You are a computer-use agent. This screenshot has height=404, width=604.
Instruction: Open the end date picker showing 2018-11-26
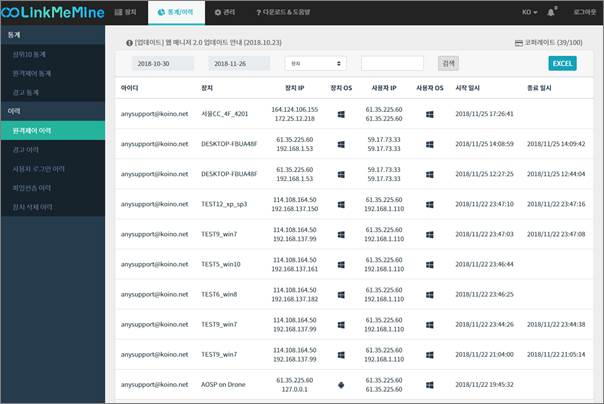click(240, 63)
